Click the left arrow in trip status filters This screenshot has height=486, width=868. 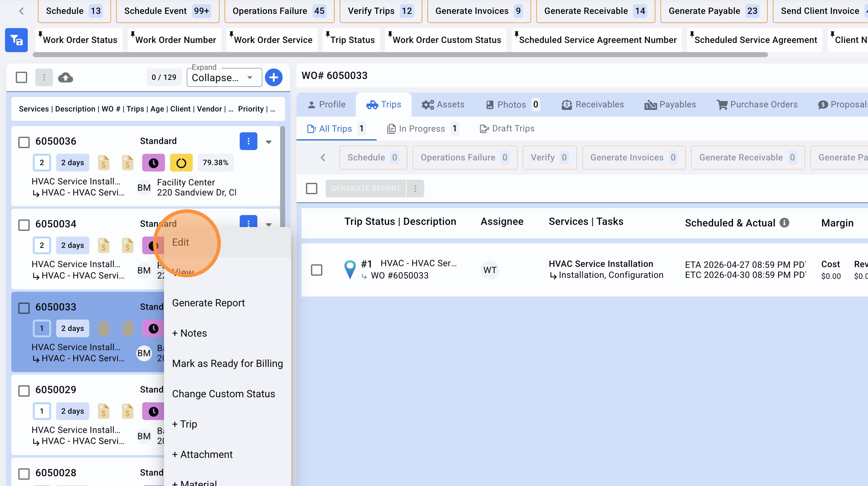point(323,158)
